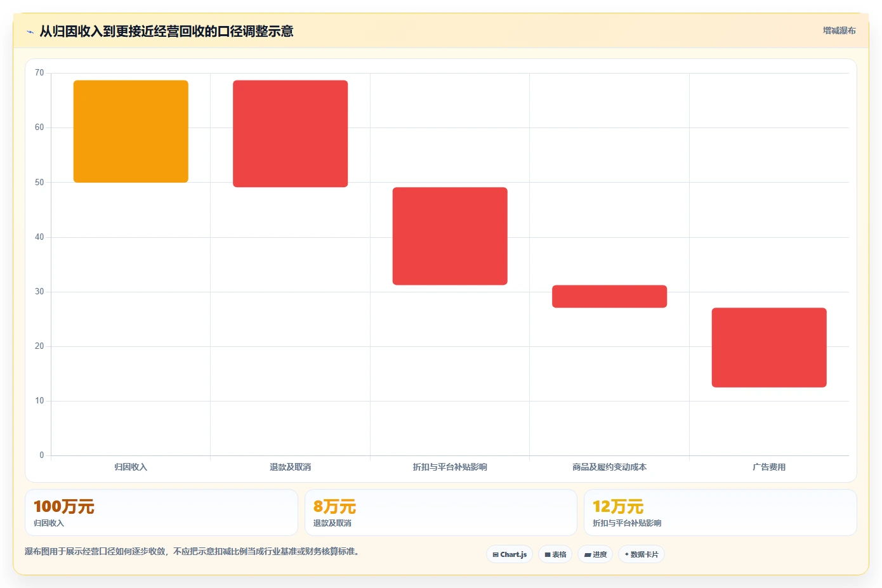This screenshot has height=588, width=882.
Task: Click the 8万元 退款及取消 data card
Action: tap(441, 513)
